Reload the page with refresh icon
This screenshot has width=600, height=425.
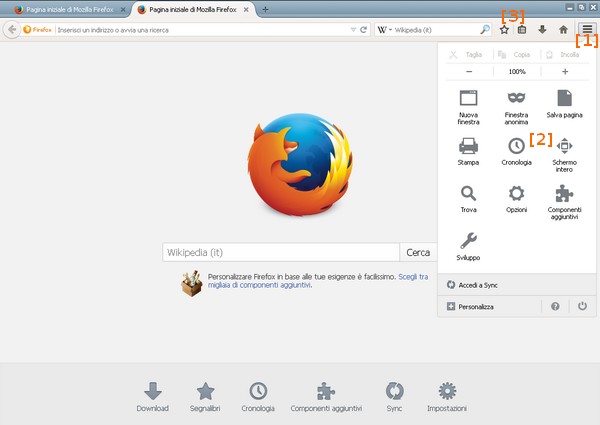pos(364,29)
